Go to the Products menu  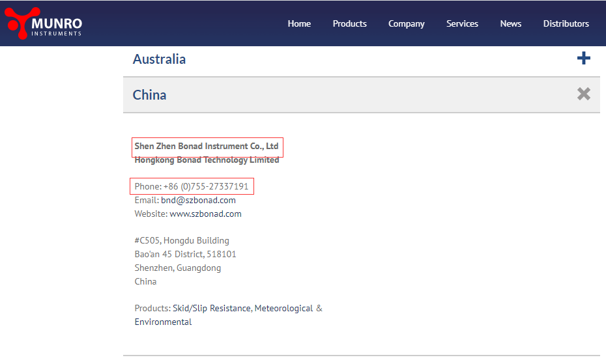[x=349, y=23]
